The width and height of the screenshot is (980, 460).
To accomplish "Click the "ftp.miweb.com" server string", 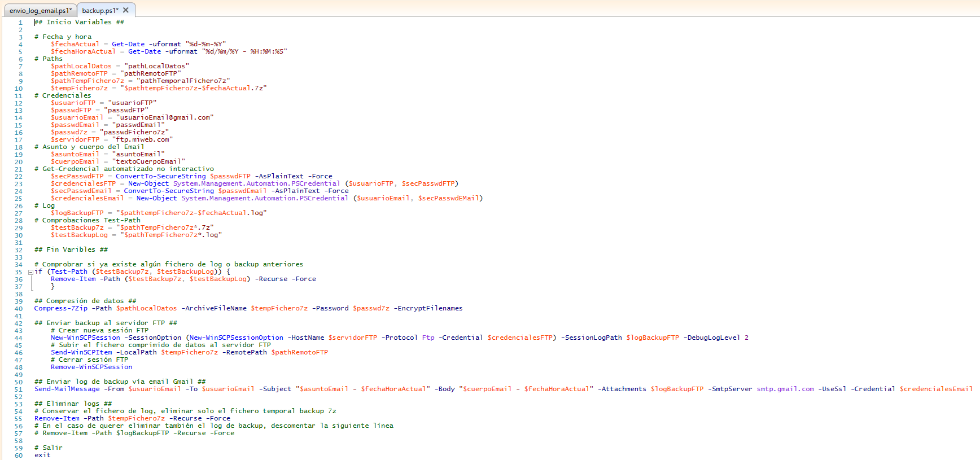I will point(142,140).
